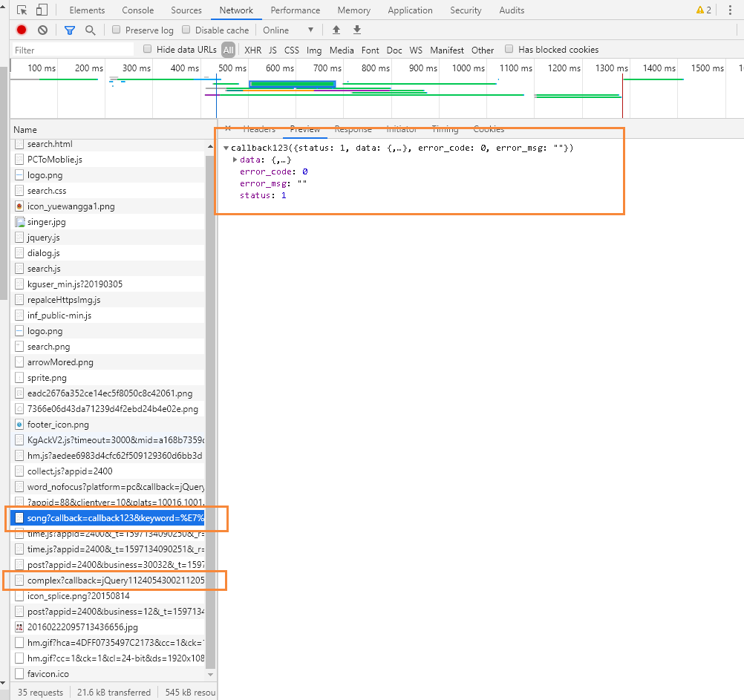Filter requests by Doc
Screen dimensions: 744x700
point(394,50)
